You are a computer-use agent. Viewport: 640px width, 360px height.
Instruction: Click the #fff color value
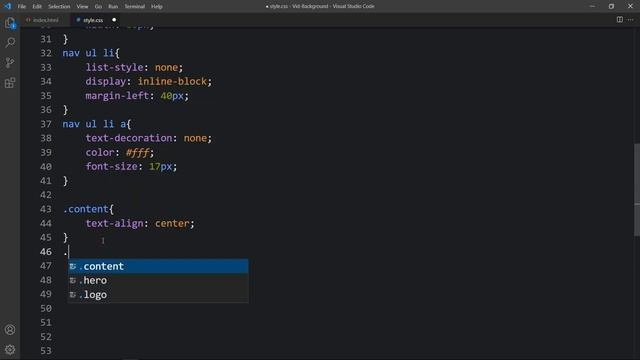pyautogui.click(x=138, y=153)
